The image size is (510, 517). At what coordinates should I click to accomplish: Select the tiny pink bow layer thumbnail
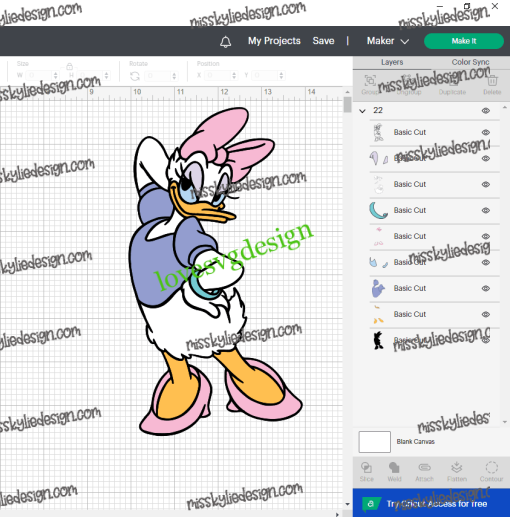(378, 236)
